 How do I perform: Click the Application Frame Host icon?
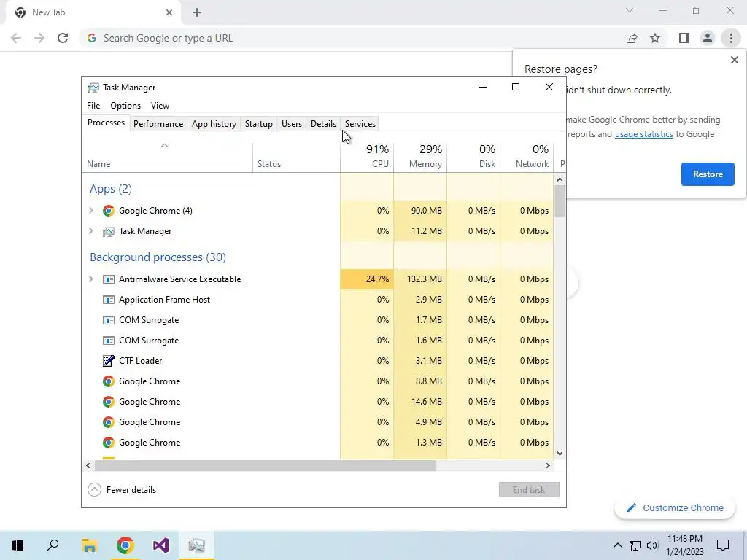[x=109, y=300]
